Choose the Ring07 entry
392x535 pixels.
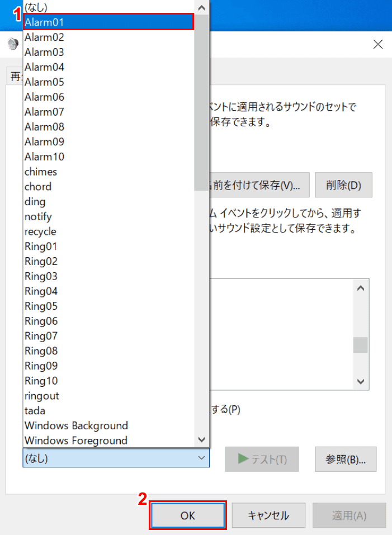coord(109,336)
